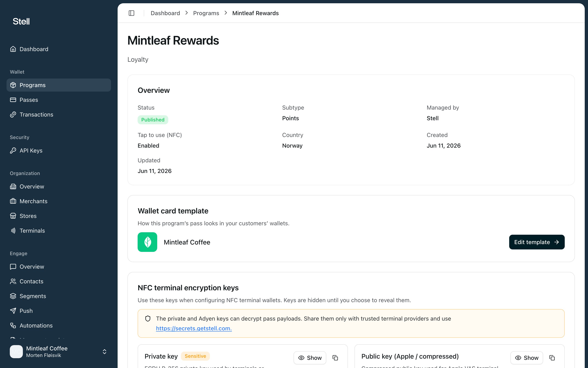Open Segments in the sidebar

[59, 296]
